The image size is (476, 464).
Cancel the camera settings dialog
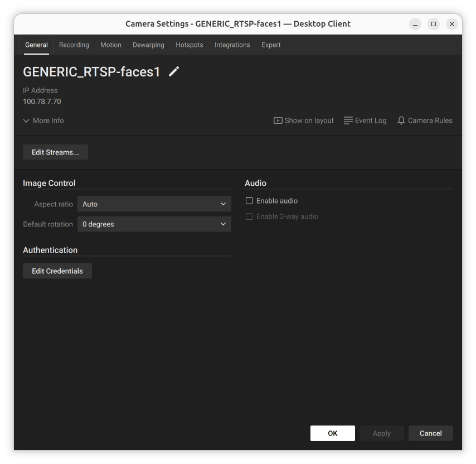430,433
